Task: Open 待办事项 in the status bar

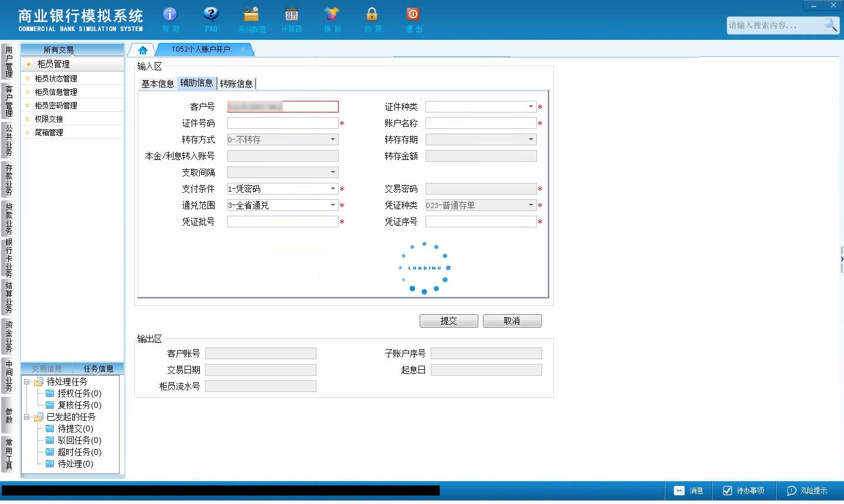Action: pyautogui.click(x=743, y=491)
